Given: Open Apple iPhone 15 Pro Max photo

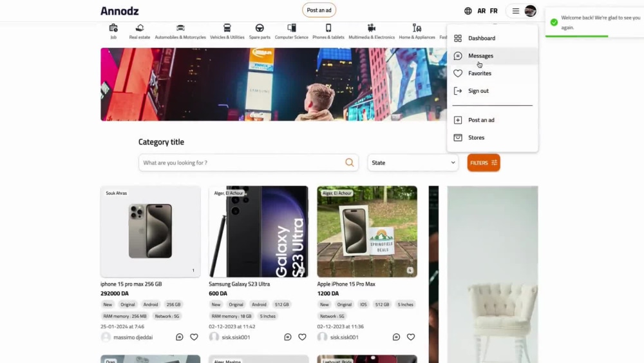Looking at the screenshot, I should tap(367, 231).
